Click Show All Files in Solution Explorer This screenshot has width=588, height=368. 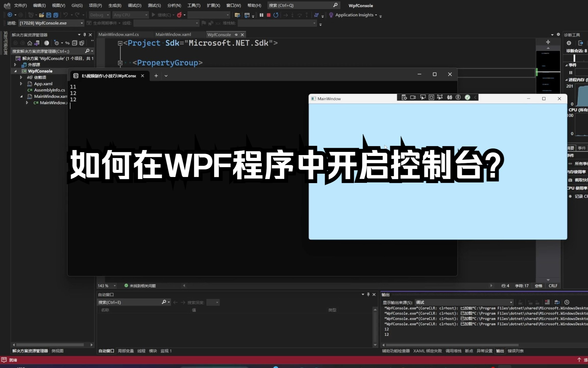pos(82,43)
